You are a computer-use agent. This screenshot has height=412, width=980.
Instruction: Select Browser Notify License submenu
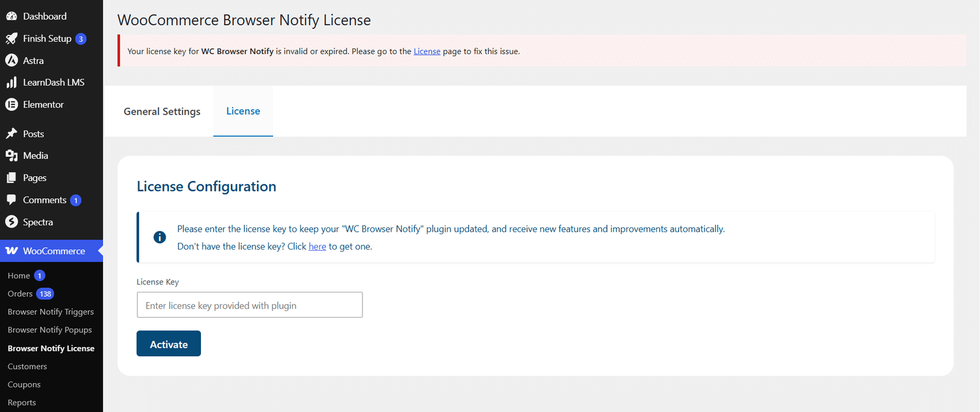(x=51, y=348)
